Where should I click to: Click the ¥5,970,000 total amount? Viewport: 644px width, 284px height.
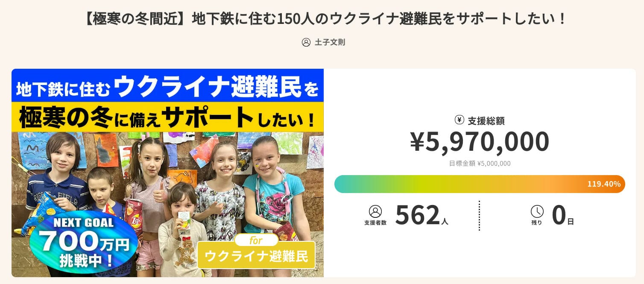coord(480,142)
